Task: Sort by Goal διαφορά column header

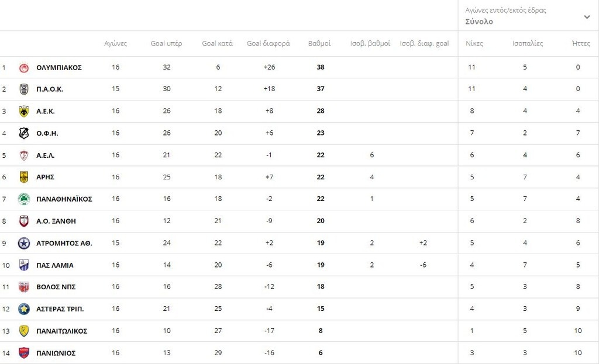Action: (268, 43)
